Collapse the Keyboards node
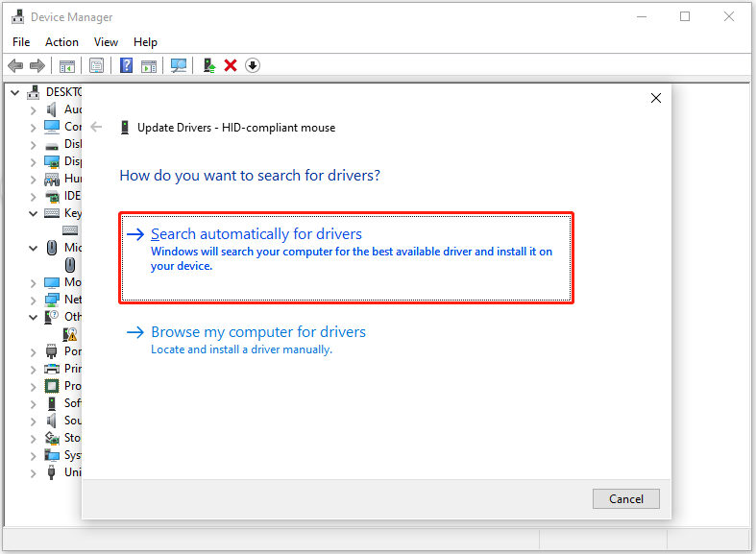Image resolution: width=756 pixels, height=554 pixels. coord(33,213)
